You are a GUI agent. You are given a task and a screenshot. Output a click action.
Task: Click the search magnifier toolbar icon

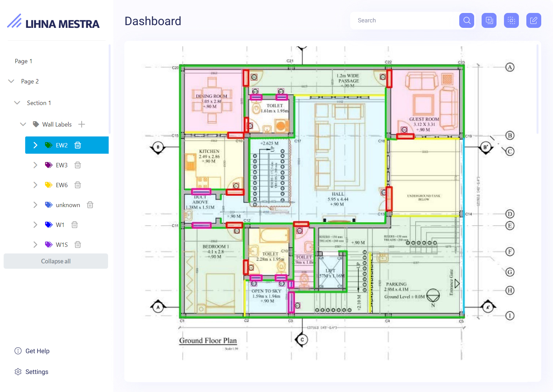click(x=466, y=20)
